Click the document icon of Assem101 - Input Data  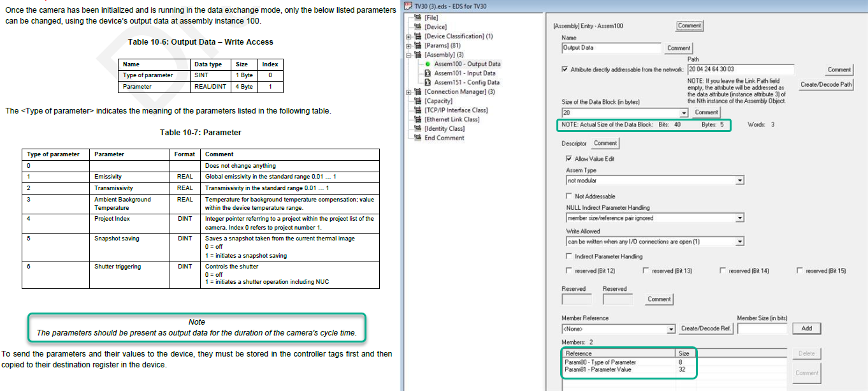[428, 73]
